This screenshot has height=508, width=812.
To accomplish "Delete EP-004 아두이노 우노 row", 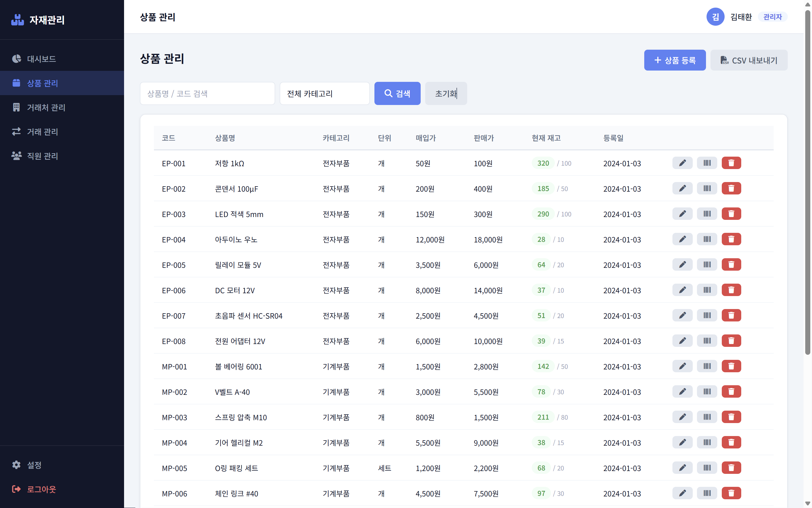I will [x=731, y=239].
